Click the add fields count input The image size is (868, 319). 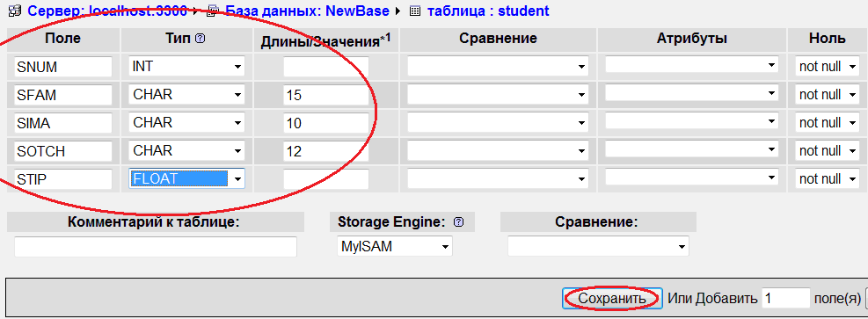click(x=786, y=299)
